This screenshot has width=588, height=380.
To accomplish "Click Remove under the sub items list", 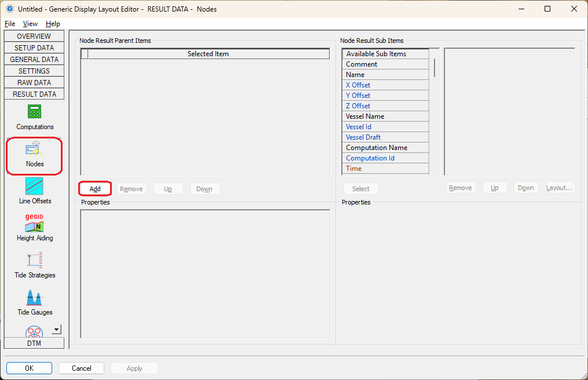I will coord(461,188).
